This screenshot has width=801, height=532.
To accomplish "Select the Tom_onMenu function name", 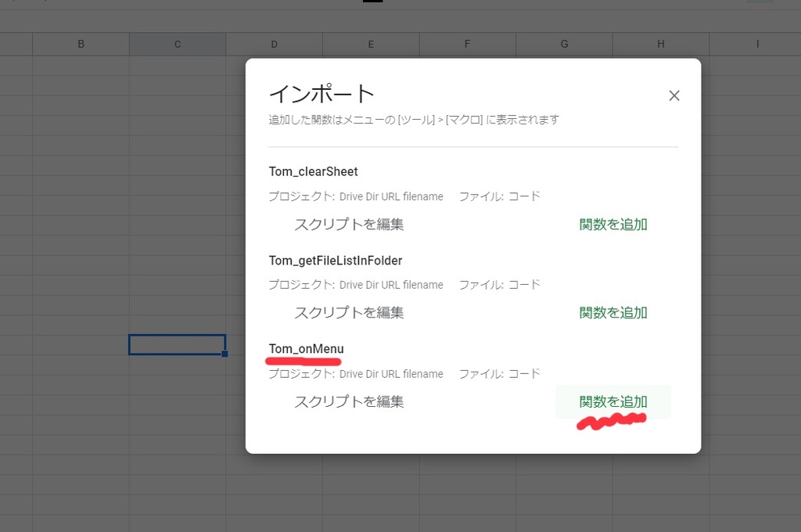I will [306, 349].
